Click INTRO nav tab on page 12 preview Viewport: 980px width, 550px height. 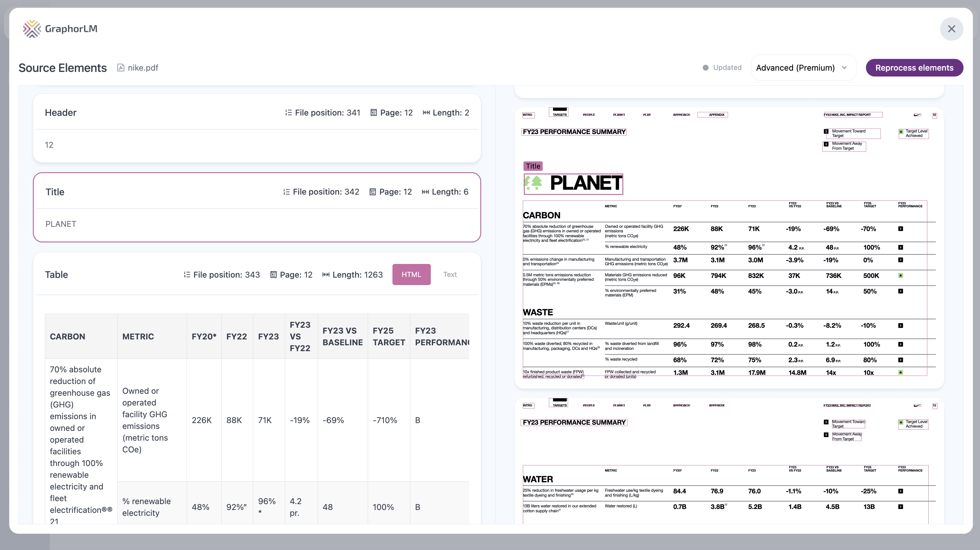point(528,115)
